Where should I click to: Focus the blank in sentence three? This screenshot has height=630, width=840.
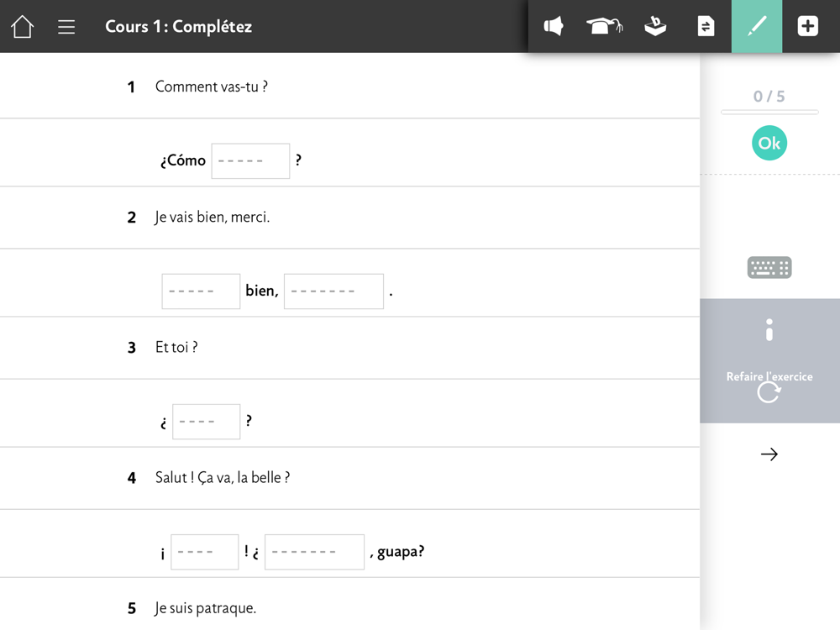coord(207,422)
